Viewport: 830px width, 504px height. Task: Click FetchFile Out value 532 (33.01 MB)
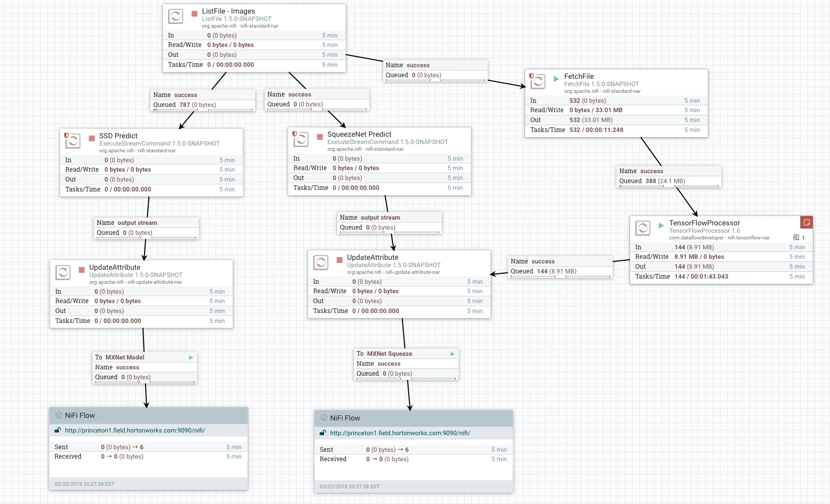[x=591, y=120]
